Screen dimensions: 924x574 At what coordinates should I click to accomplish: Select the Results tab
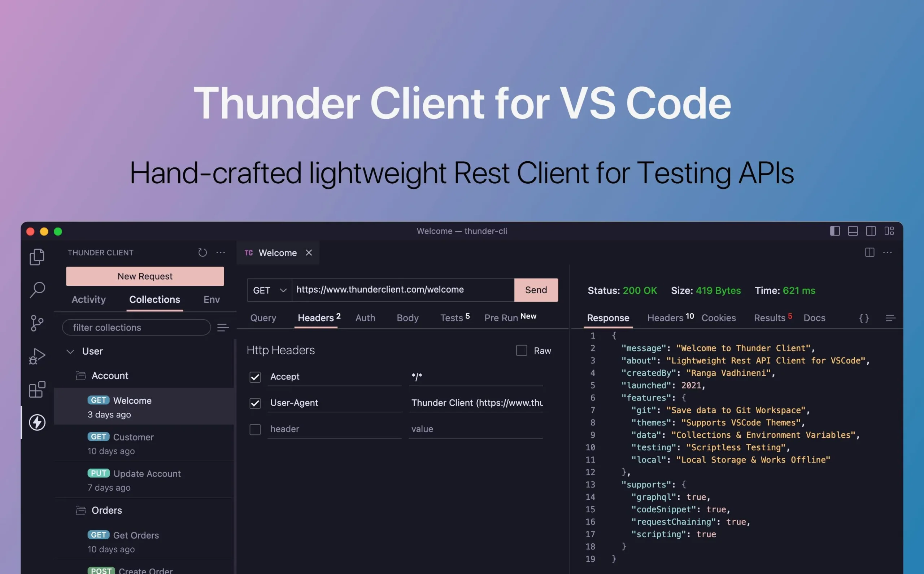pos(773,317)
